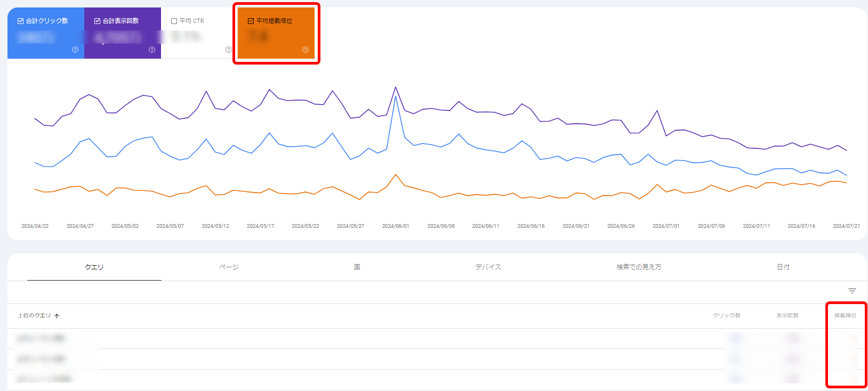
Task: Select the クエリ tab
Action: [94, 267]
